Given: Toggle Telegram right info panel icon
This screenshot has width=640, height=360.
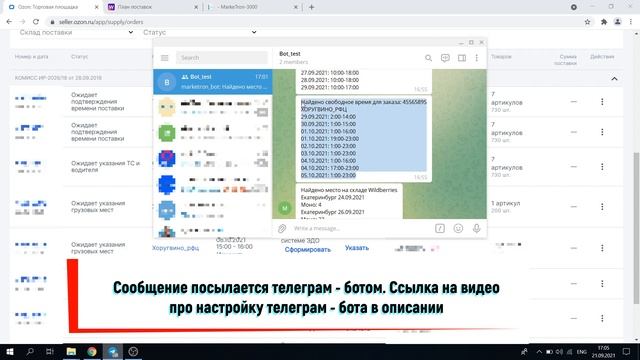Looking at the screenshot, I should pos(462,58).
